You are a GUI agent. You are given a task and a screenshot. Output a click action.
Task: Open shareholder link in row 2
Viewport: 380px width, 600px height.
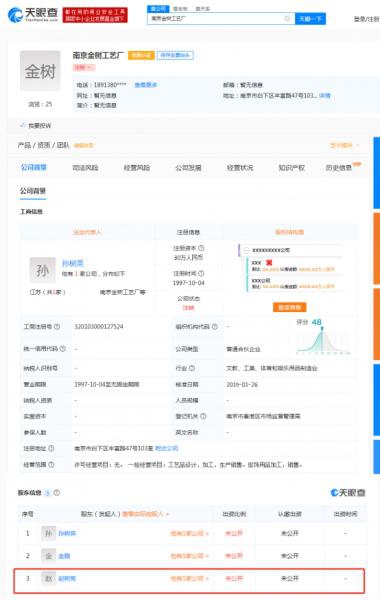tap(64, 556)
